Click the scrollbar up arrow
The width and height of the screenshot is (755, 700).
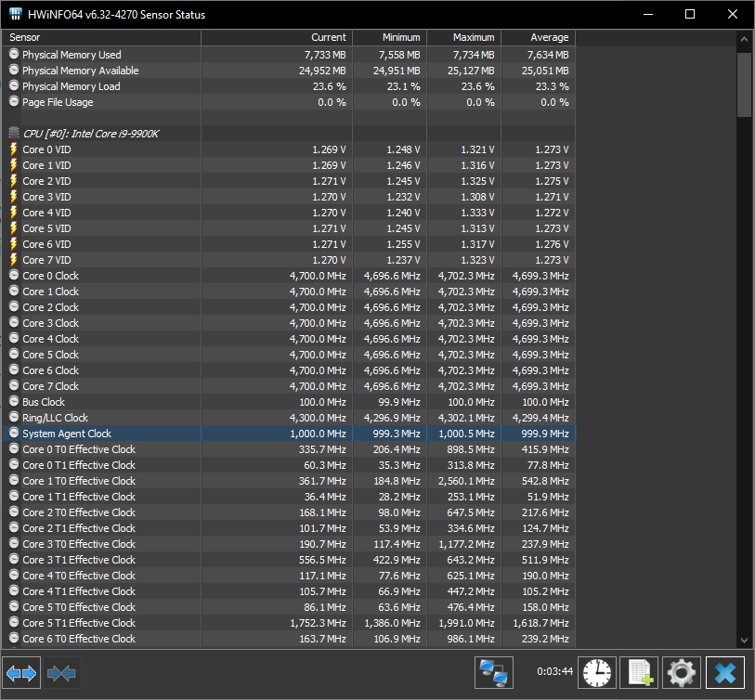(744, 39)
